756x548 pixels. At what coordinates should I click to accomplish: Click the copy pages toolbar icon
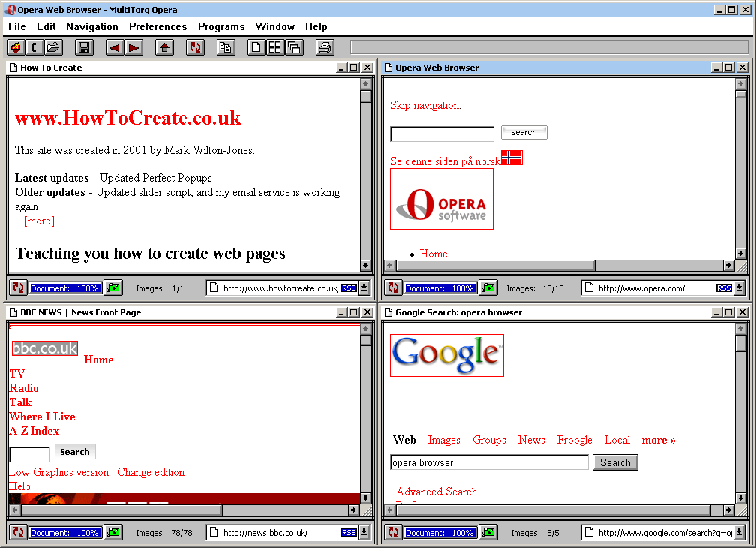[x=226, y=47]
